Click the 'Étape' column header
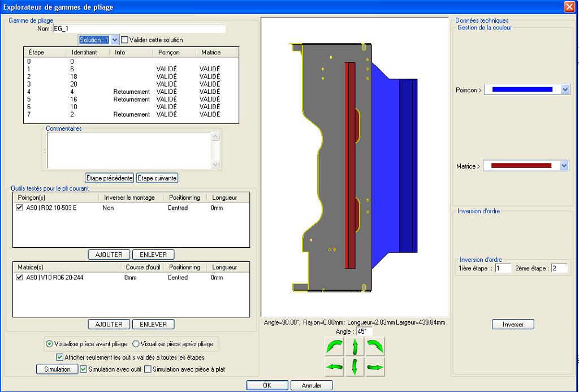The height and width of the screenshot is (392, 579). point(45,52)
